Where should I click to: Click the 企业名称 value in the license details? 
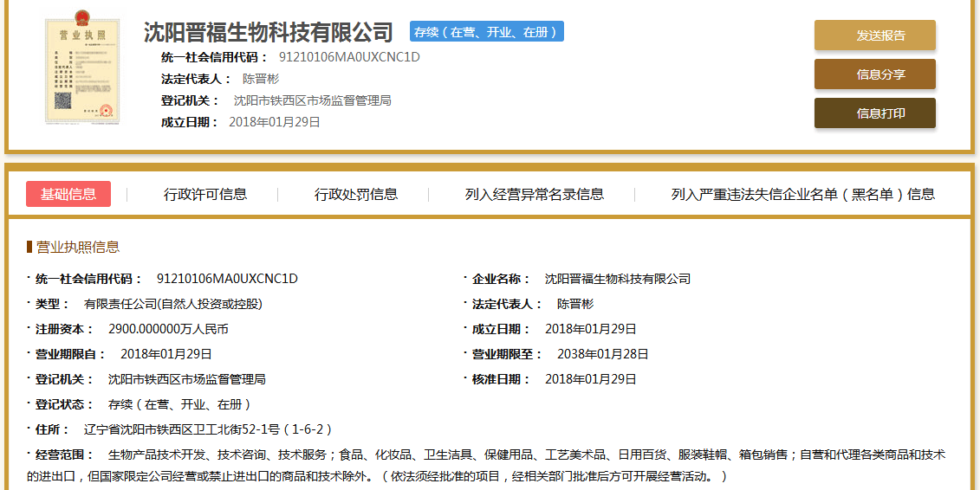pos(617,279)
